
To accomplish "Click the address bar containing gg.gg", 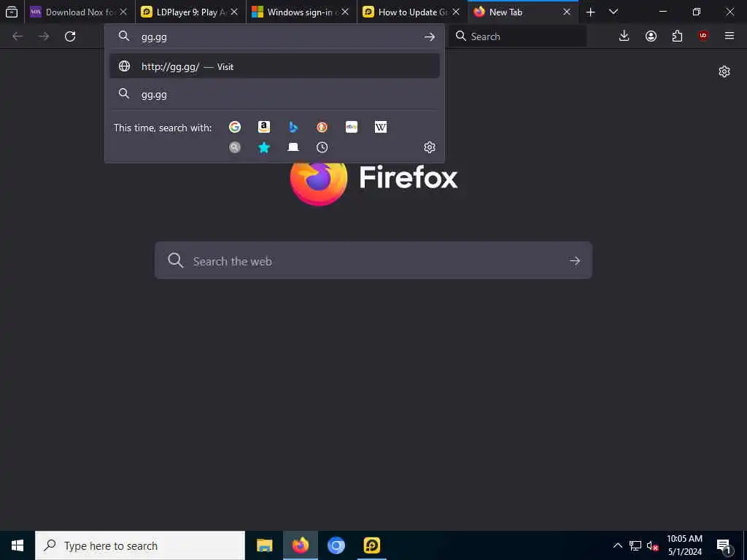I will 274,36.
